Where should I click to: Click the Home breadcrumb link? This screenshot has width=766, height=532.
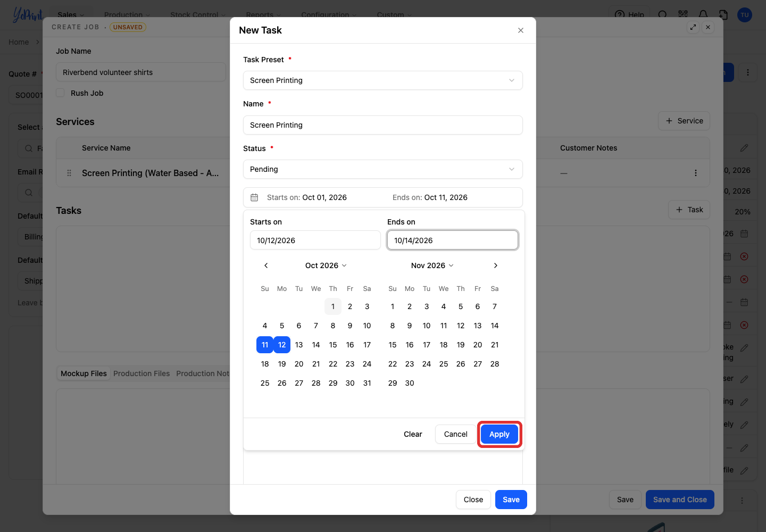tap(19, 42)
